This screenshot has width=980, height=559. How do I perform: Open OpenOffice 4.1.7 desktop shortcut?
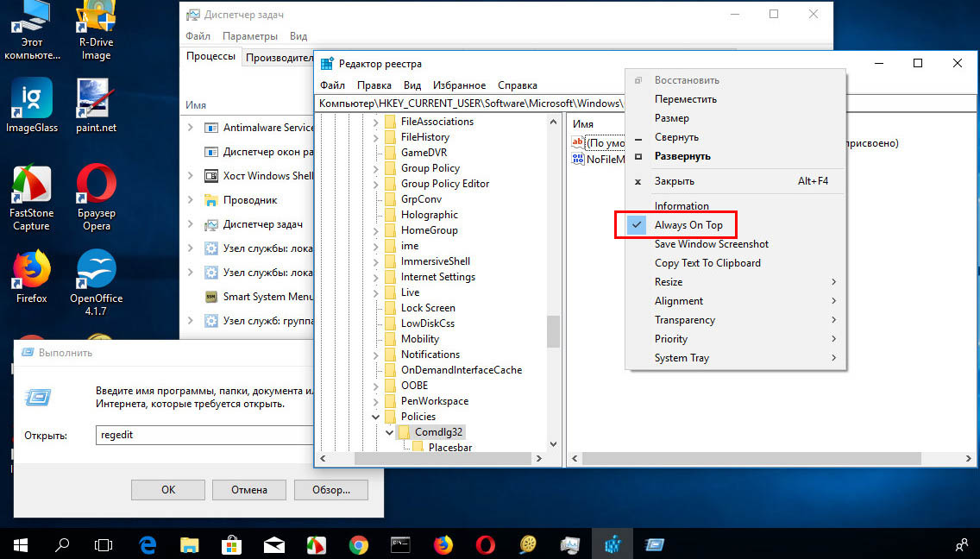pos(96,282)
